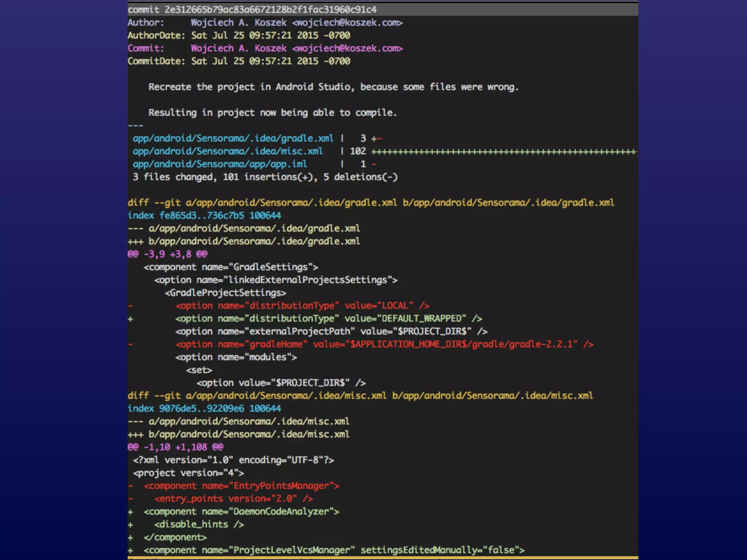Click removed line distributionType value="LOCAL"
Viewport: 747px width, 560px height.
[302, 306]
